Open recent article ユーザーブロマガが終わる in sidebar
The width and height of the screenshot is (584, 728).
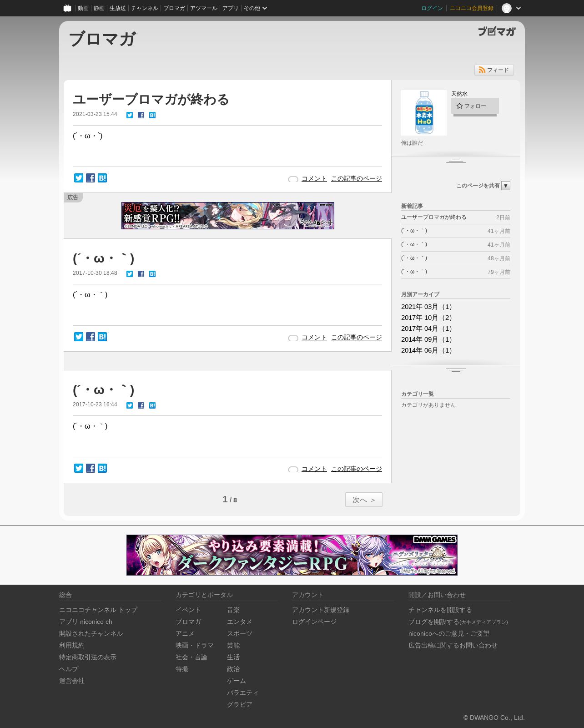click(x=434, y=217)
